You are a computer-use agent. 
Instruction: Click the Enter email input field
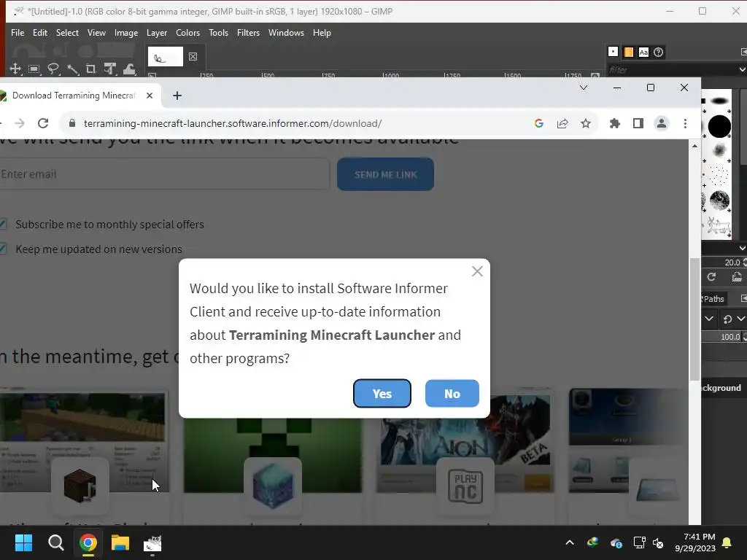[x=163, y=174]
